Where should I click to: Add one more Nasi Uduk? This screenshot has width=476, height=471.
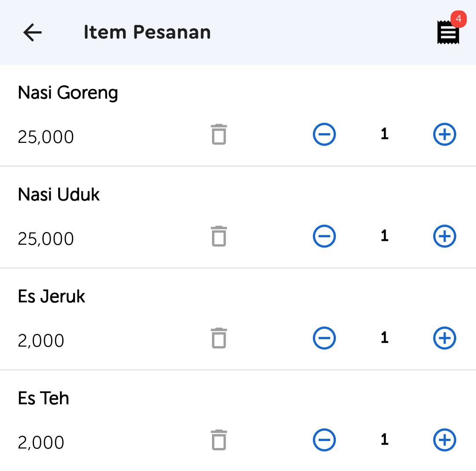coord(444,236)
